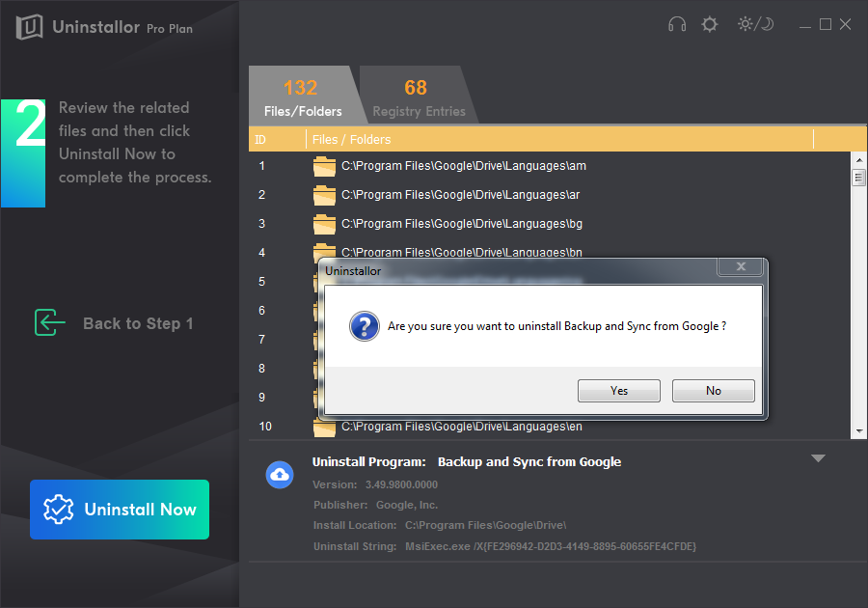The width and height of the screenshot is (868, 608).
Task: Click the question mark icon in dialog
Action: point(365,326)
